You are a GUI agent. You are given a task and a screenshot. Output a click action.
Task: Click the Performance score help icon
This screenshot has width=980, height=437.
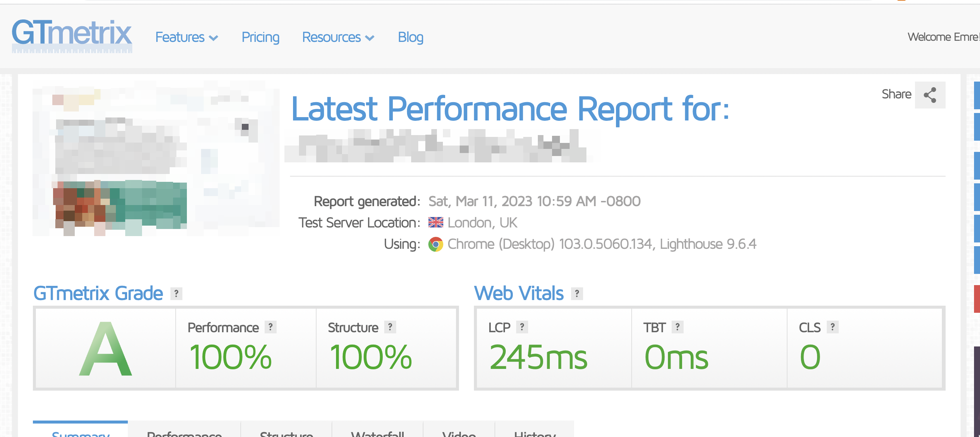271,327
